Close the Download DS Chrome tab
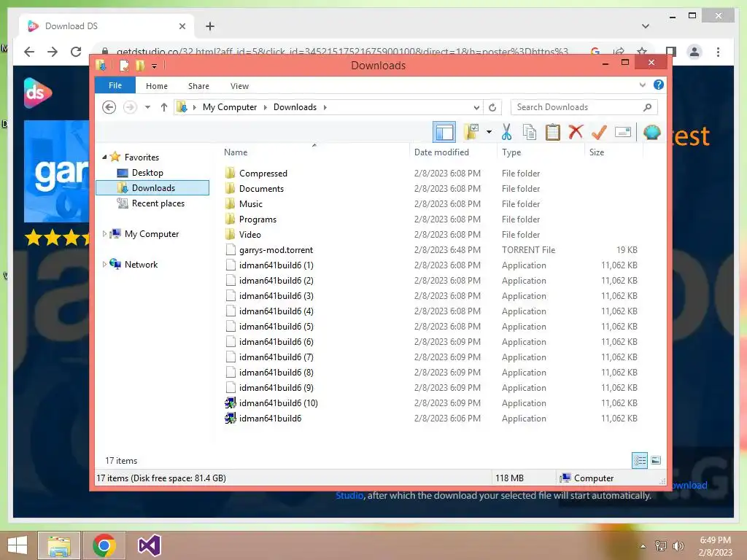Screen dimensions: 747x560 click(182, 26)
